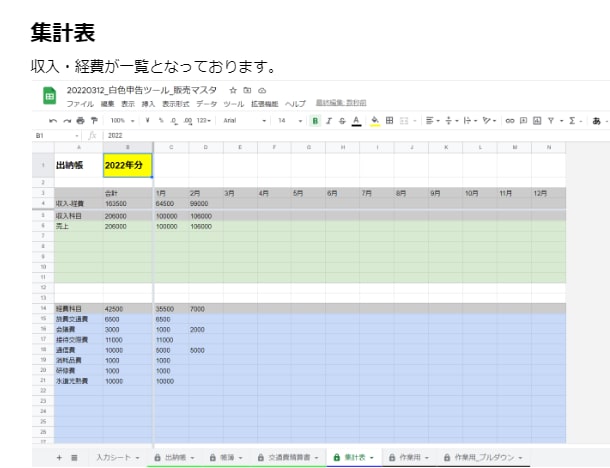Open more number formats 123 dropdown

click(x=203, y=121)
